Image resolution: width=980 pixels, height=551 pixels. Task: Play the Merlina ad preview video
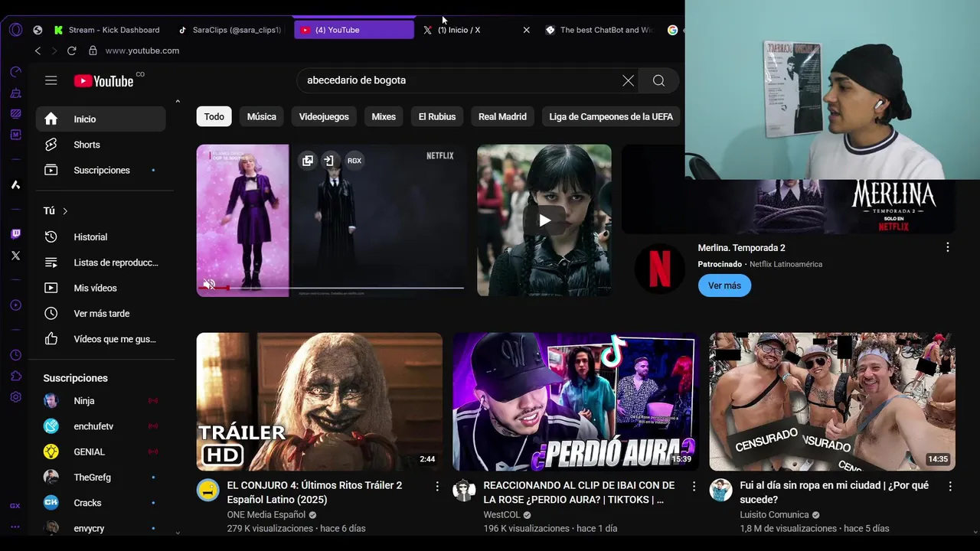coord(544,220)
